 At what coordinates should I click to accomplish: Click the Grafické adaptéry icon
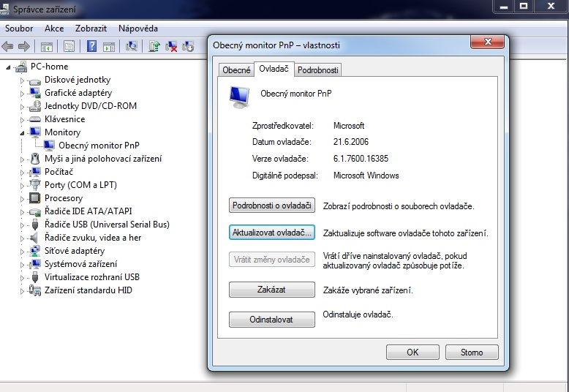pos(35,93)
